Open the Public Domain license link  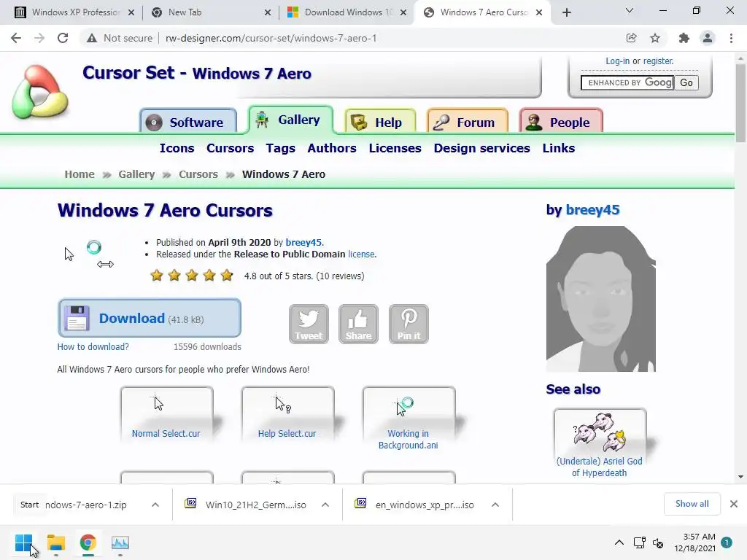pos(361,254)
